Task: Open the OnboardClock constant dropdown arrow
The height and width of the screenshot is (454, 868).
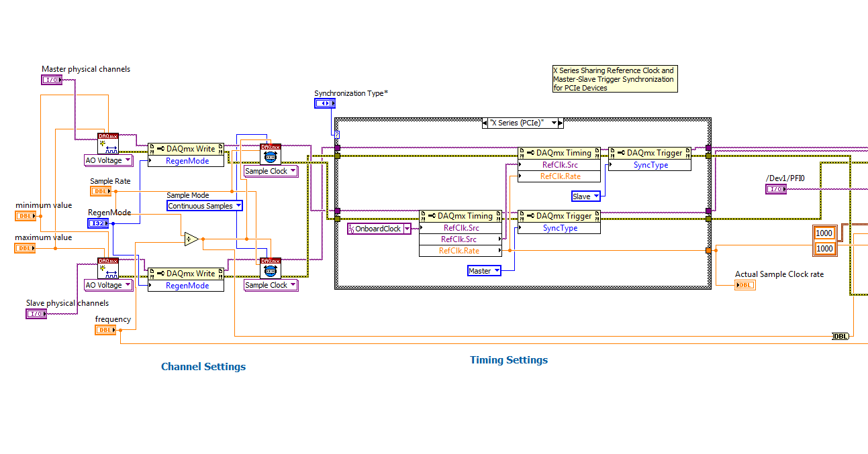Action: (x=407, y=229)
